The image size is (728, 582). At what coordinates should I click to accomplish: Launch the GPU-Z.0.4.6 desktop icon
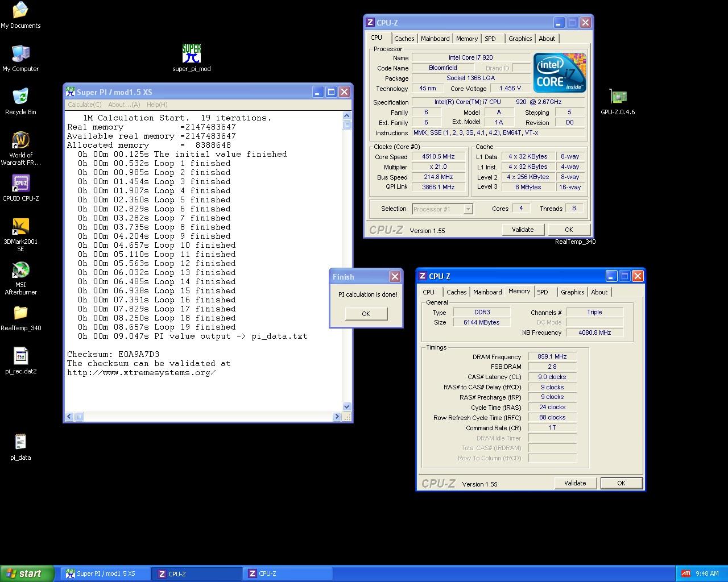pyautogui.click(x=618, y=102)
